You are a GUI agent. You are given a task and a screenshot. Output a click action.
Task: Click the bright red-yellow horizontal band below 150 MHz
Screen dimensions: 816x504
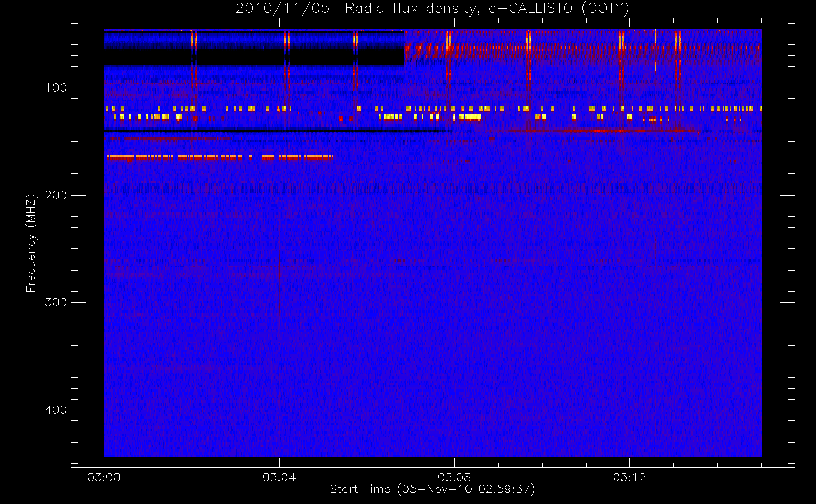click(x=220, y=157)
